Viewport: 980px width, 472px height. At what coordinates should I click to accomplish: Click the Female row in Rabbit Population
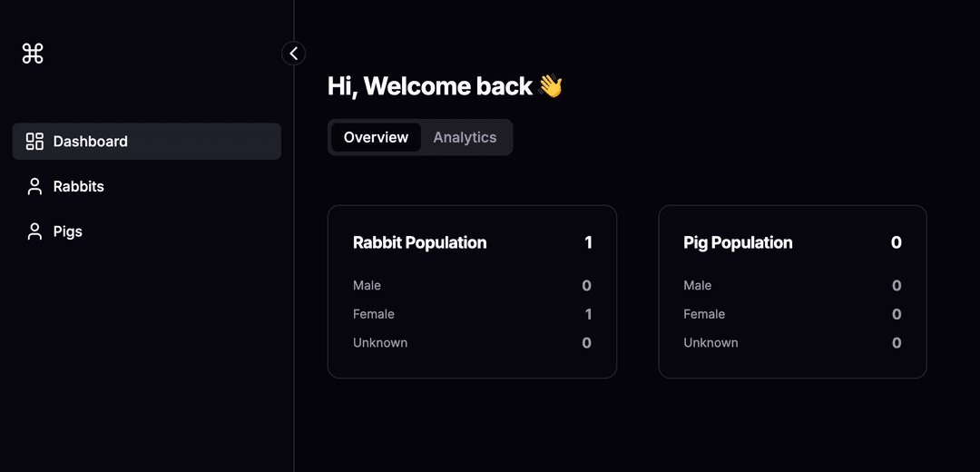tap(473, 314)
